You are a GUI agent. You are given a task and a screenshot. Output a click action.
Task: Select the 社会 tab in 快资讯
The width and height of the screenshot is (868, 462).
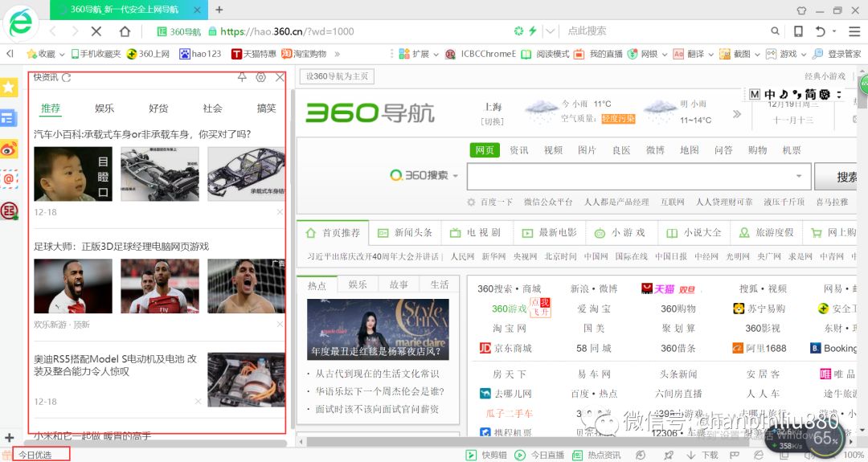[212, 108]
